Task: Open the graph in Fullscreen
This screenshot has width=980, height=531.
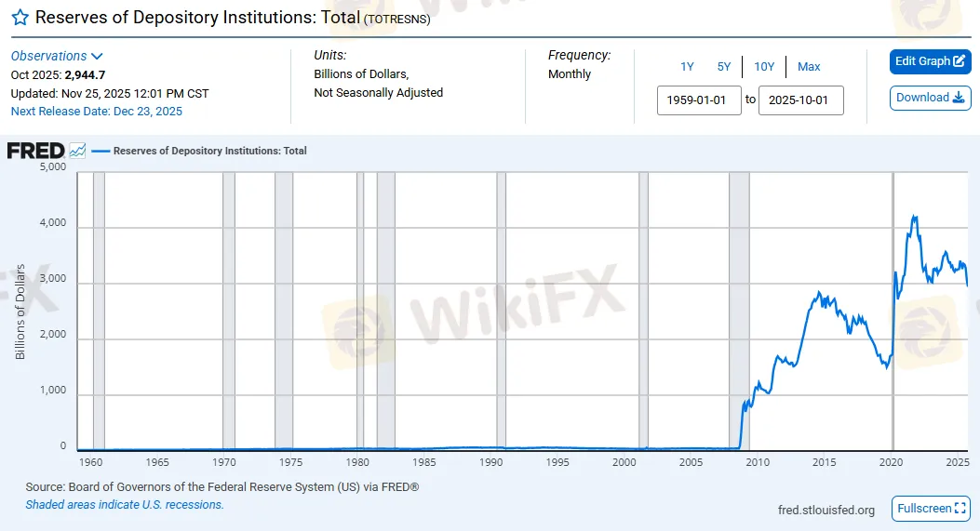Action: click(x=932, y=509)
